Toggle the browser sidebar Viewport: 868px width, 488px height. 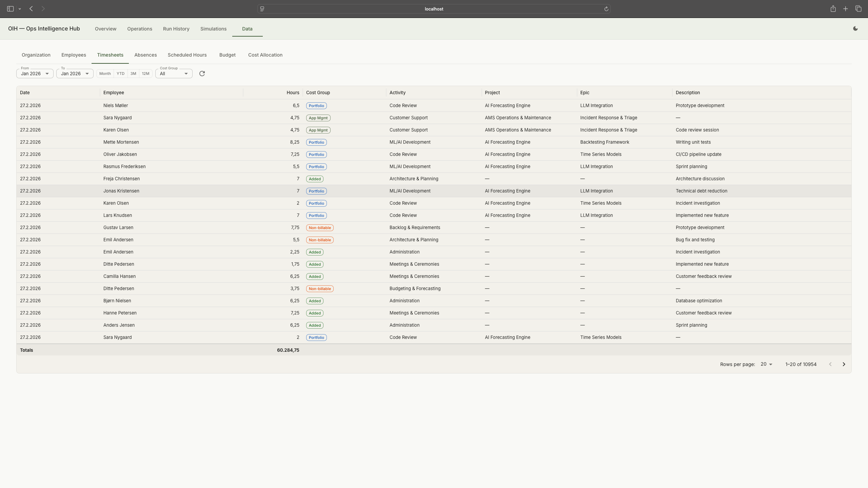click(10, 8)
